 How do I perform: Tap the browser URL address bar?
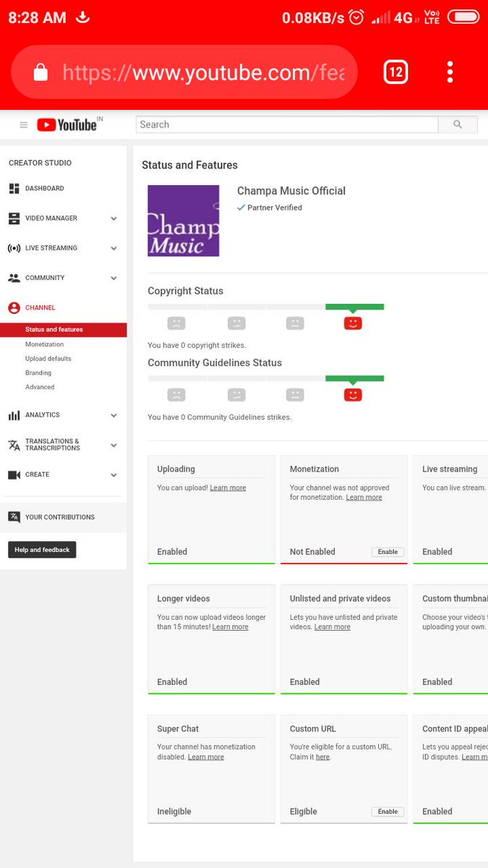pos(184,72)
